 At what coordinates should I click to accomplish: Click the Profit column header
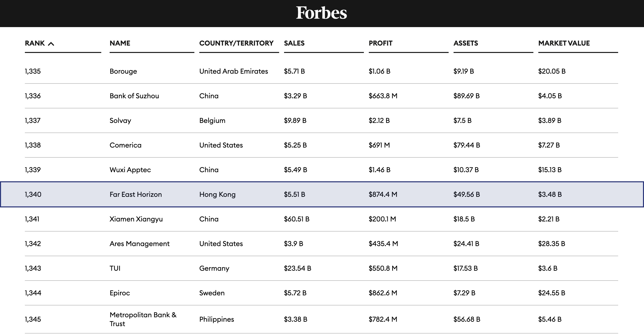(380, 43)
